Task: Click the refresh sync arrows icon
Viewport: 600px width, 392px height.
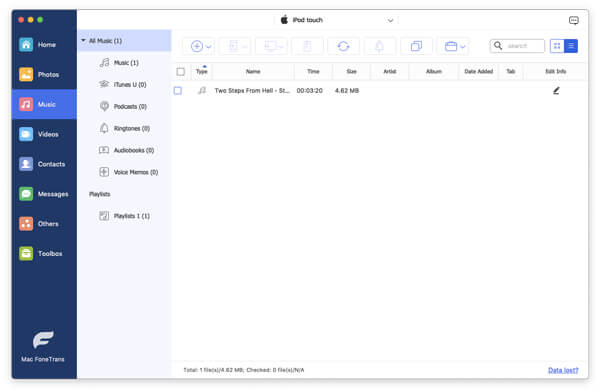Action: [343, 46]
